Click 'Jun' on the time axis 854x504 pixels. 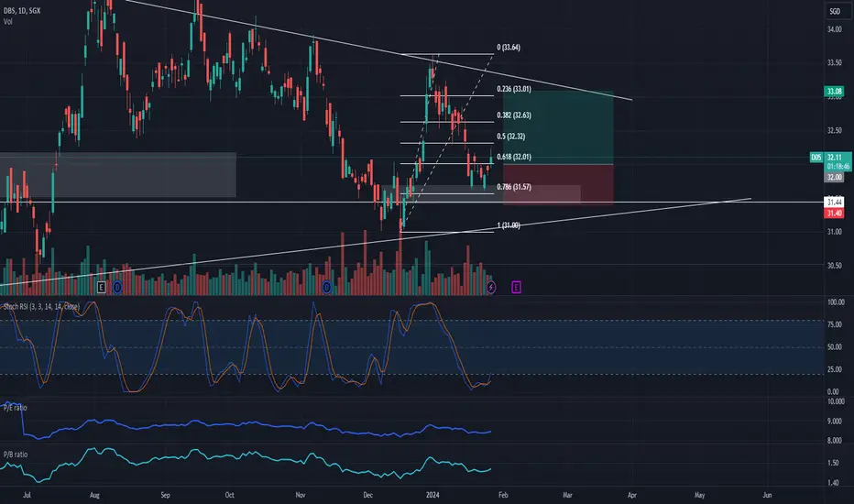pos(767,495)
